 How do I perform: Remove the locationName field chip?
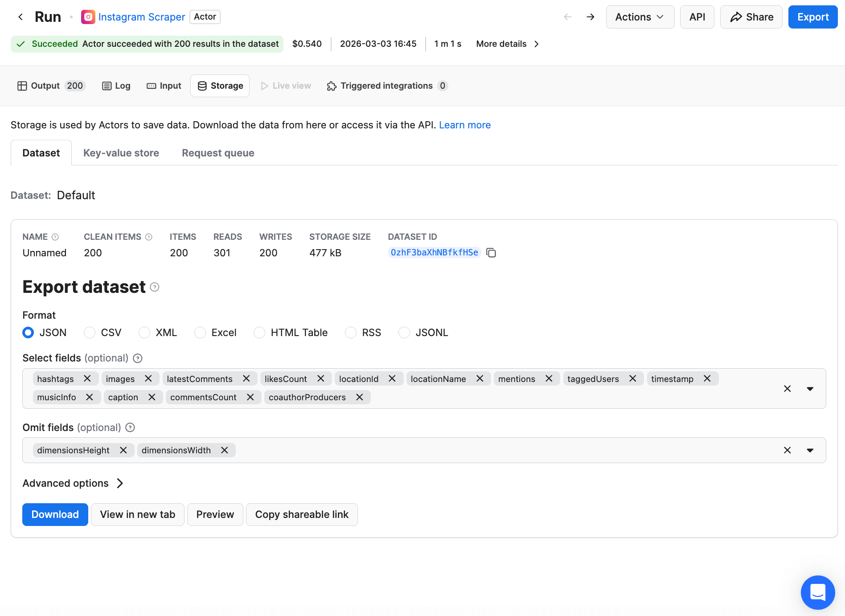click(x=480, y=378)
